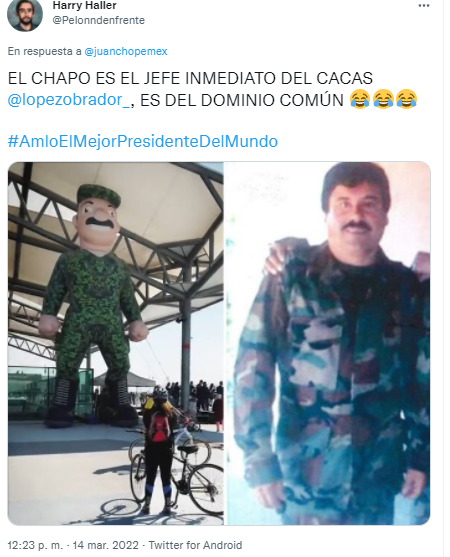The image size is (450, 557).
Task: Follow the @lopezobrador_ mention
Action: point(69,100)
